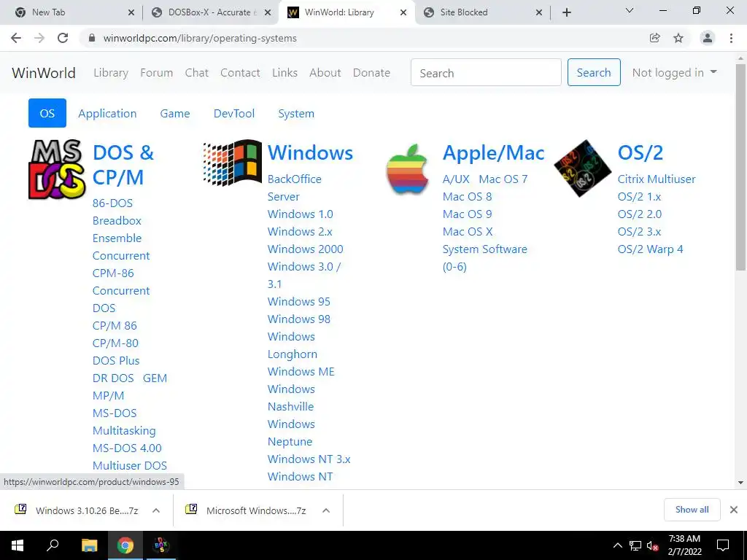Select the Game category tab
Screen dimensions: 747x560
coord(175,113)
